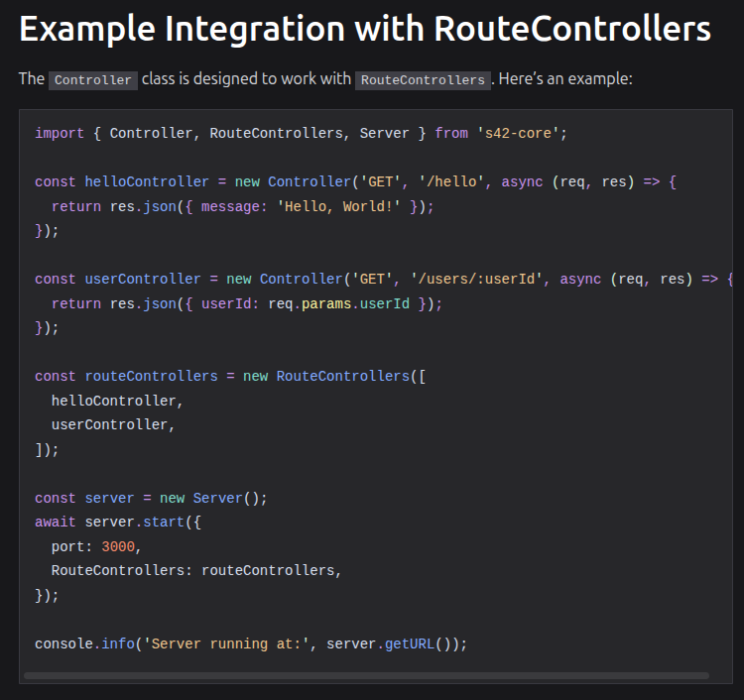Click the 'helloController' constant declaration name
This screenshot has width=744, height=700.
pos(147,182)
